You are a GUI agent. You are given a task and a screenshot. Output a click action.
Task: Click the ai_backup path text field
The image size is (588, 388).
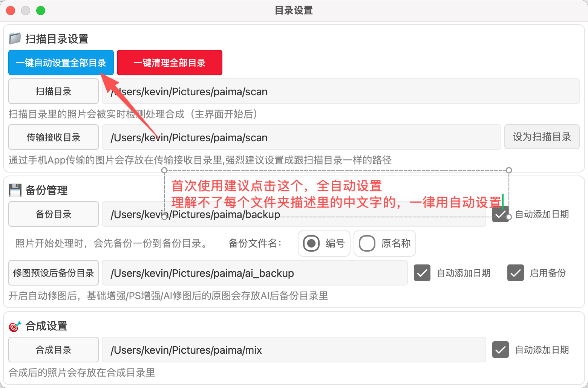(254, 273)
